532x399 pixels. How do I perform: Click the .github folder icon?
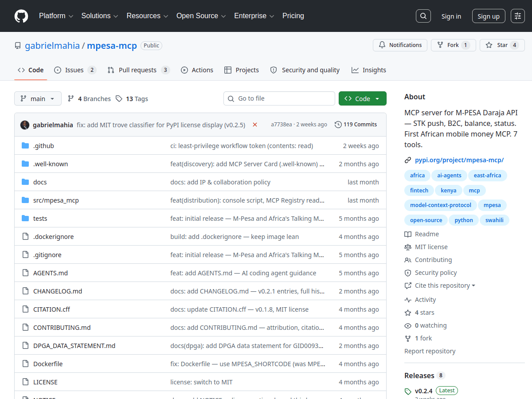coord(25,146)
